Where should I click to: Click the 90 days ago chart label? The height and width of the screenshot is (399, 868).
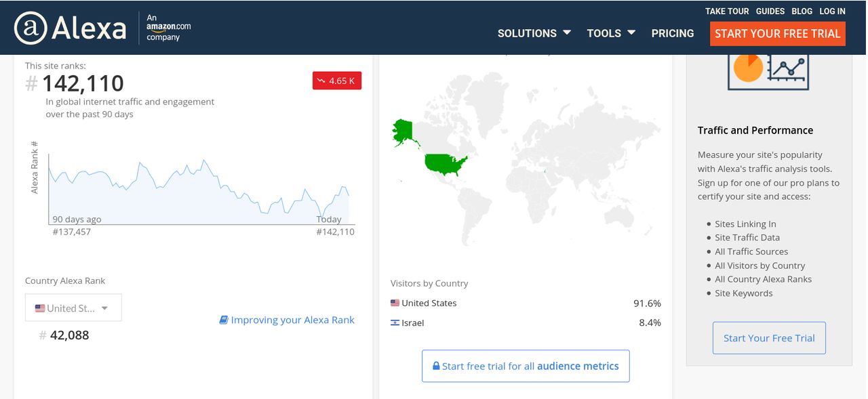pos(77,219)
